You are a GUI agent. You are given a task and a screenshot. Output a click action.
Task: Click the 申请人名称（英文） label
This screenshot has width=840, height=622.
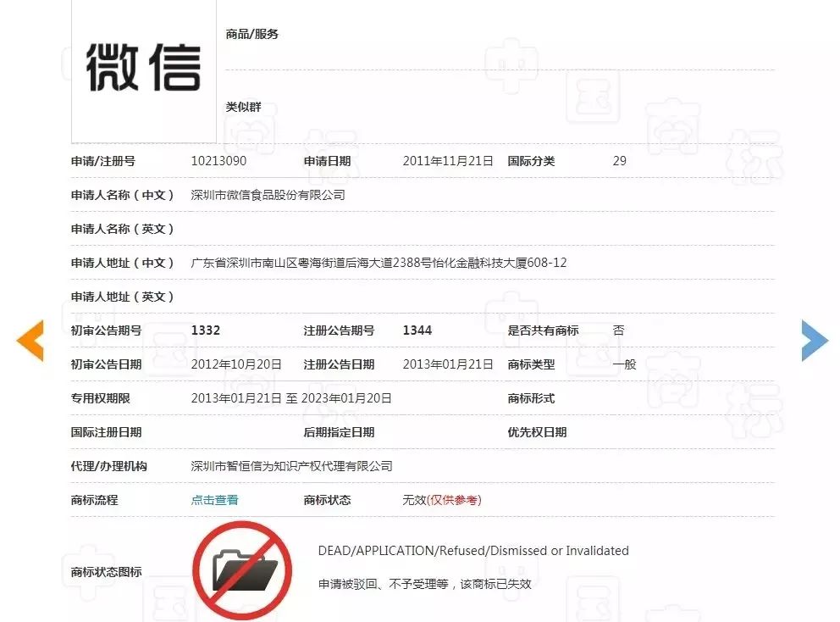point(122,229)
